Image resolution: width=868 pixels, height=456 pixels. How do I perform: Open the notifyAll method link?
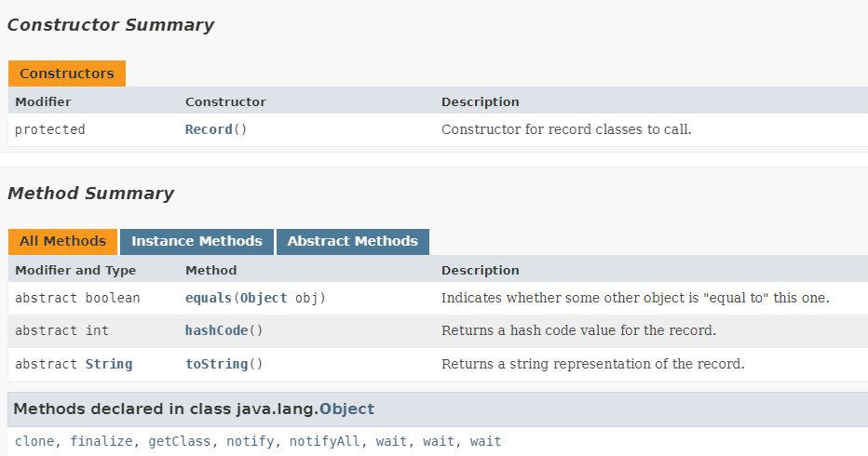(x=325, y=441)
